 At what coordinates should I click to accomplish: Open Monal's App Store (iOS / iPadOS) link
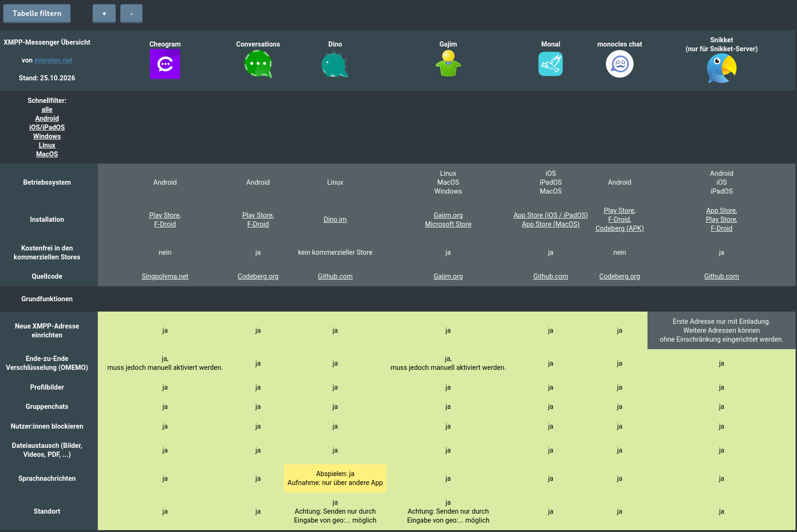[551, 215]
